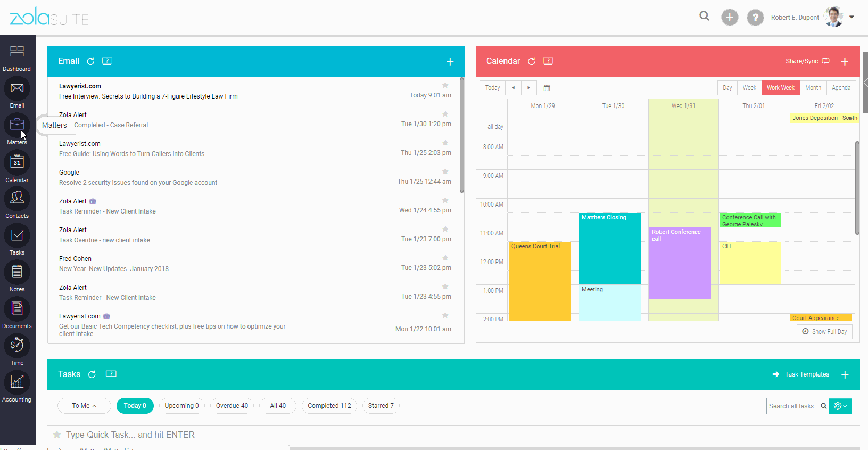This screenshot has height=450, width=868.
Task: Compose new email with plus icon
Action: pyautogui.click(x=450, y=62)
